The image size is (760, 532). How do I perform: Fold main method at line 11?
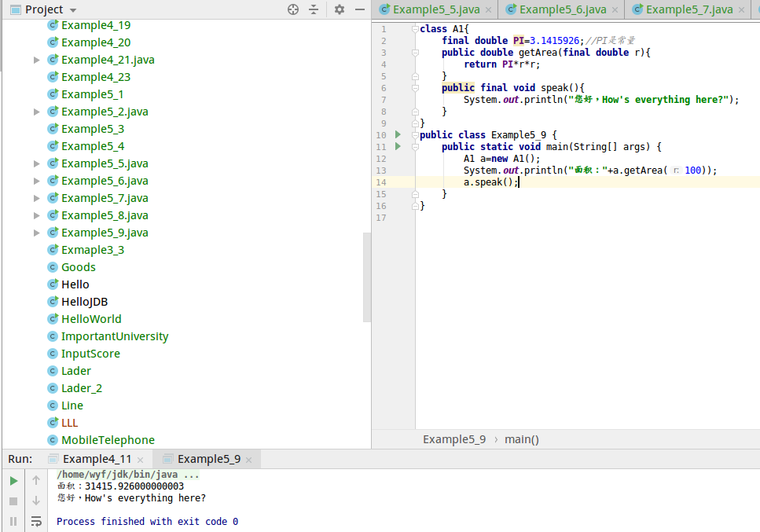(416, 147)
